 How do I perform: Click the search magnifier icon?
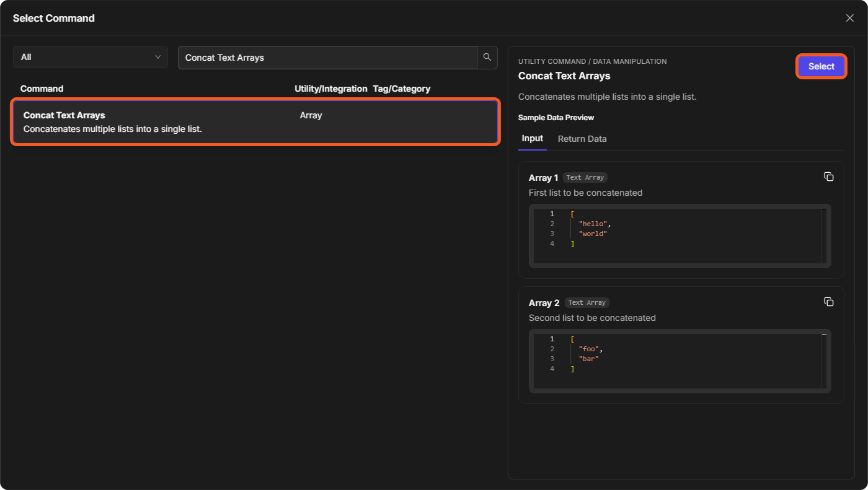(x=487, y=57)
